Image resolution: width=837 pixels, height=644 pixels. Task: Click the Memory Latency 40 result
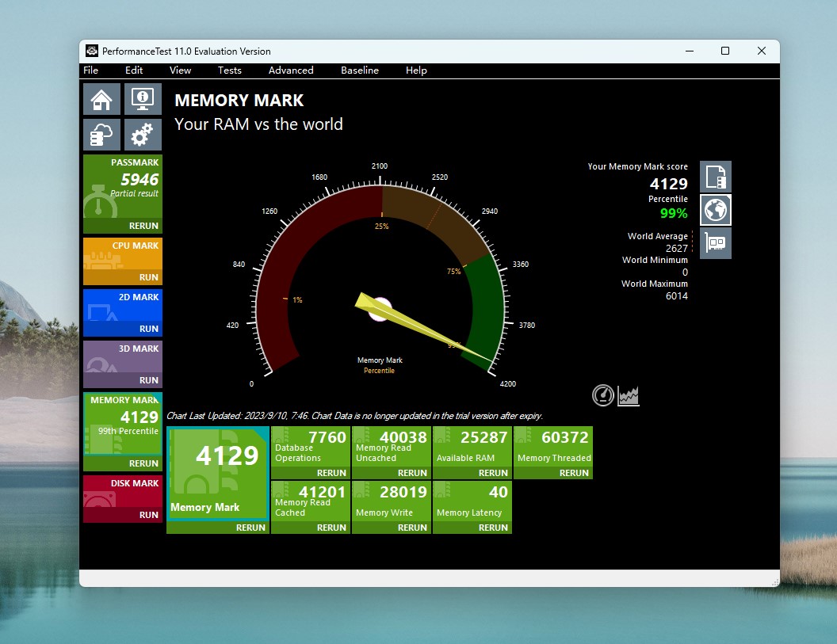coord(472,501)
